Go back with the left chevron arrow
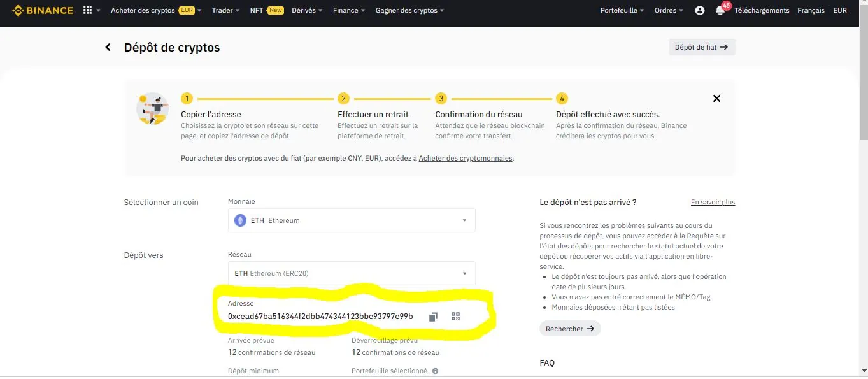This screenshot has width=868, height=379. coord(108,47)
